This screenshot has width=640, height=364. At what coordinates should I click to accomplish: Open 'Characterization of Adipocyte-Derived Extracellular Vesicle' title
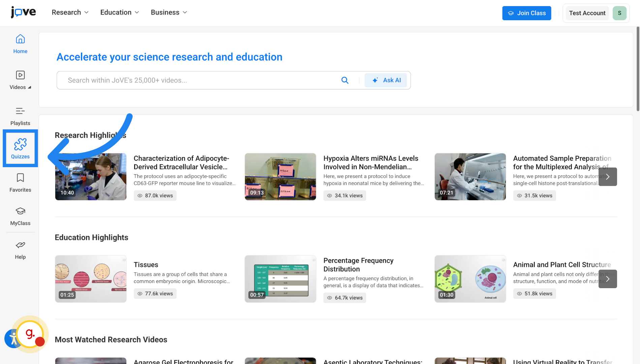181,162
